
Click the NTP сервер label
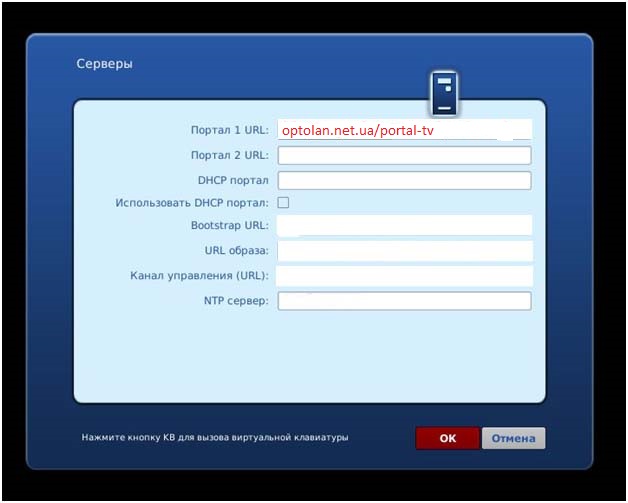coord(236,300)
